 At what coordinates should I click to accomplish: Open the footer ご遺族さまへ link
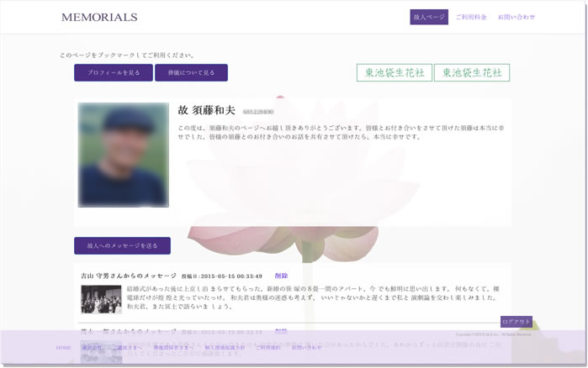(127, 348)
